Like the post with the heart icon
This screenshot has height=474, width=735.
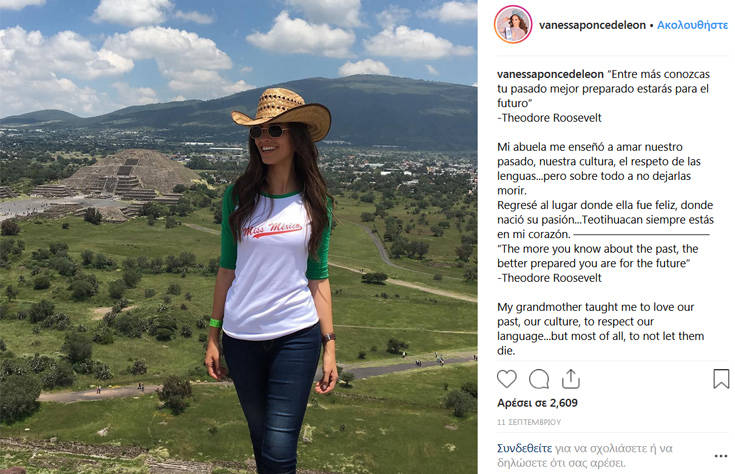coord(507,379)
